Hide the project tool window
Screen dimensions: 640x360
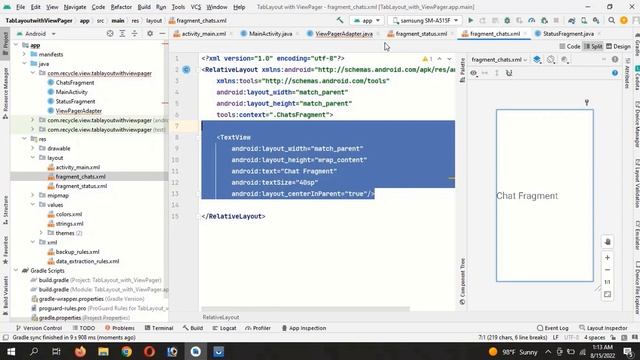(162, 33)
